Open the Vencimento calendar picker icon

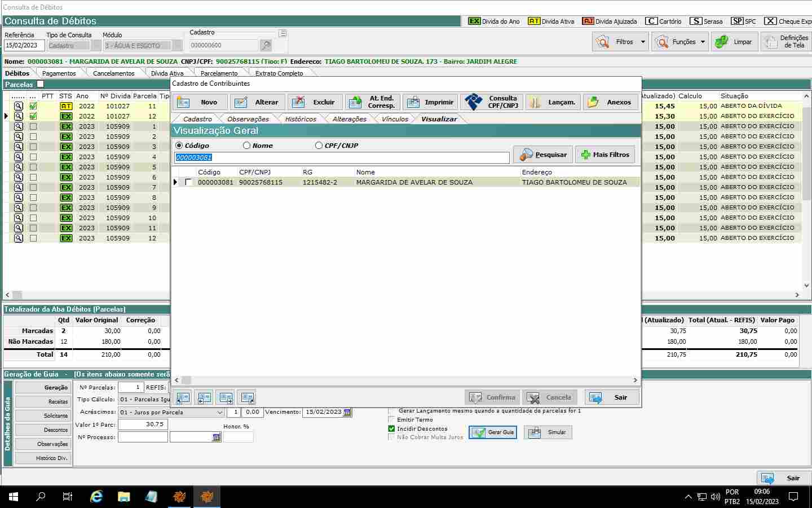point(347,412)
